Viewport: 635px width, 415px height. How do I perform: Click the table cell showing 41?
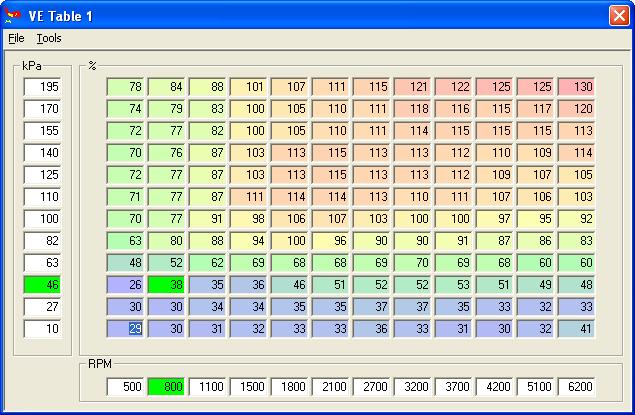tap(577, 328)
